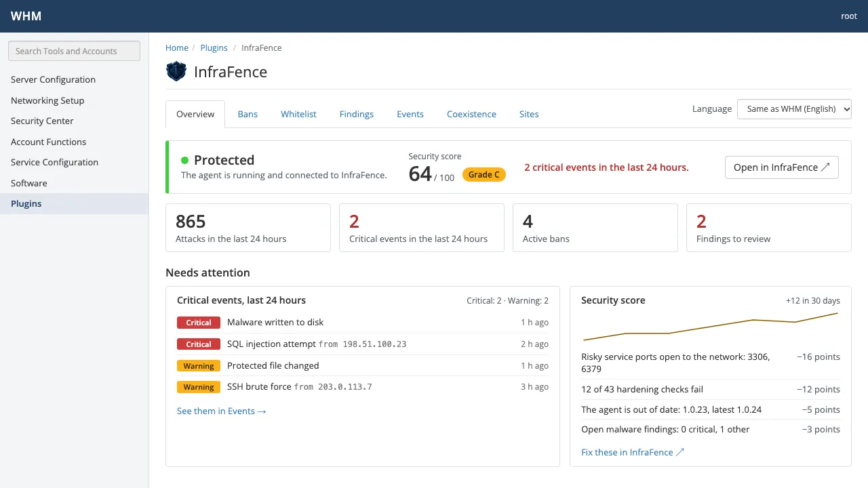This screenshot has height=488, width=868.
Task: Click the SSH brute force event row
Action: (363, 387)
